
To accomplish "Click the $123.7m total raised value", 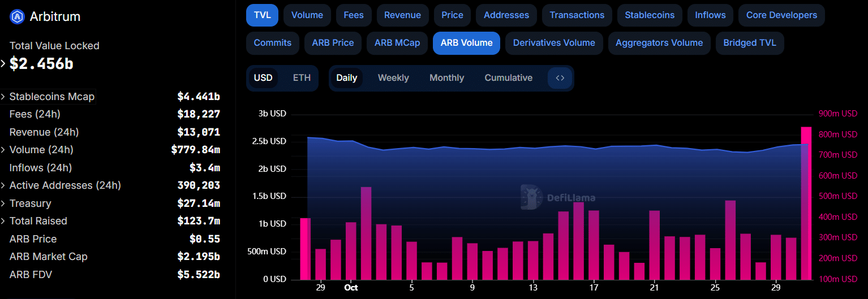I will click(199, 221).
